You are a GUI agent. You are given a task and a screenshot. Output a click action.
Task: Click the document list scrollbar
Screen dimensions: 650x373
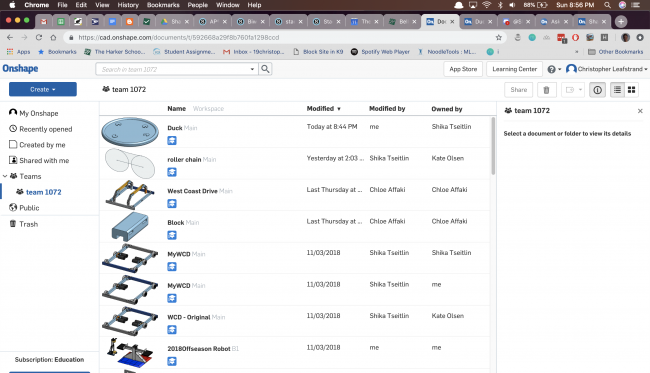pyautogui.click(x=493, y=146)
